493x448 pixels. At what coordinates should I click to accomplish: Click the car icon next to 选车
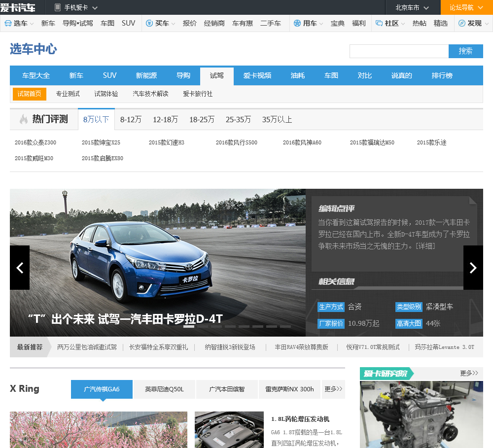click(x=8, y=23)
